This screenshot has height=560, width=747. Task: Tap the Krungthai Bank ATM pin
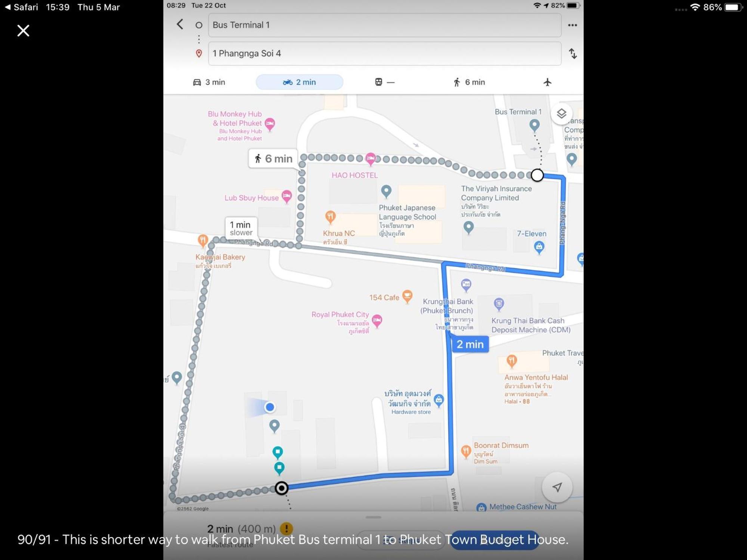pyautogui.click(x=466, y=285)
